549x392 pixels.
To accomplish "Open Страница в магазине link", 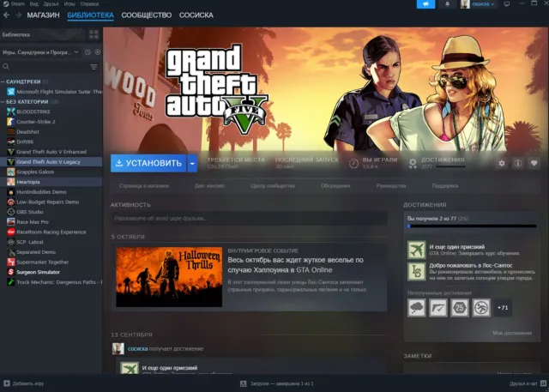I will 144,186.
